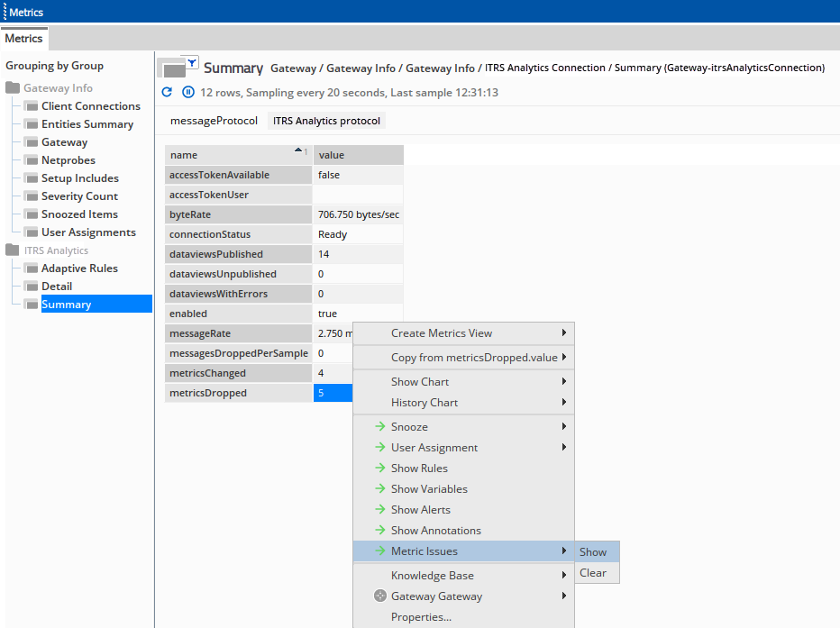This screenshot has height=628, width=840.
Task: Click the Gateway Gateway round icon
Action: coord(380,596)
